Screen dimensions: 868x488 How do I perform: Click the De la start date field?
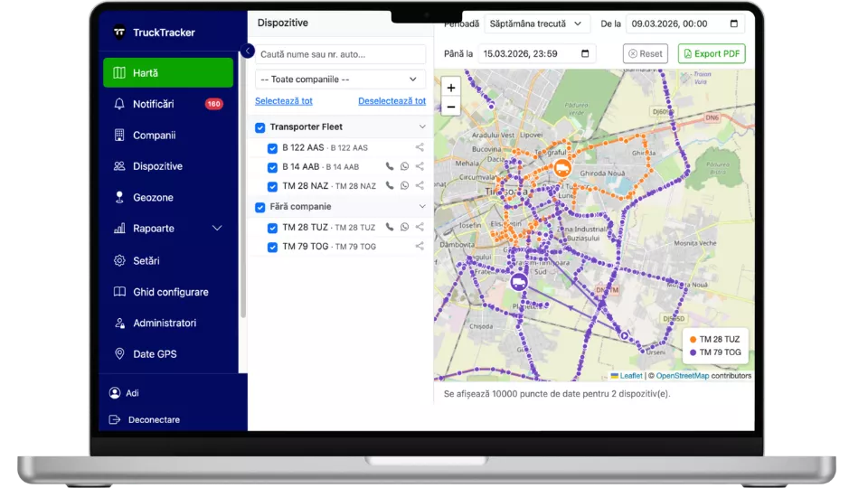[684, 23]
